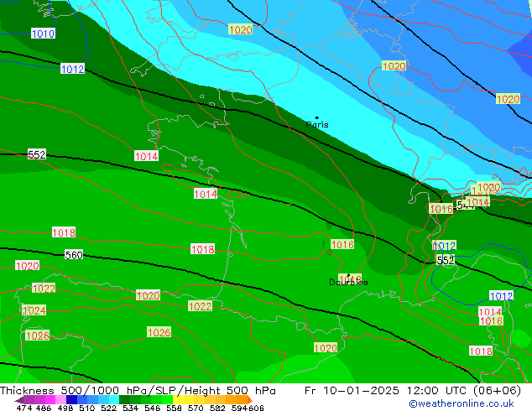Click the 546 legend value
Screen dimensions: 532x411
coord(153,408)
